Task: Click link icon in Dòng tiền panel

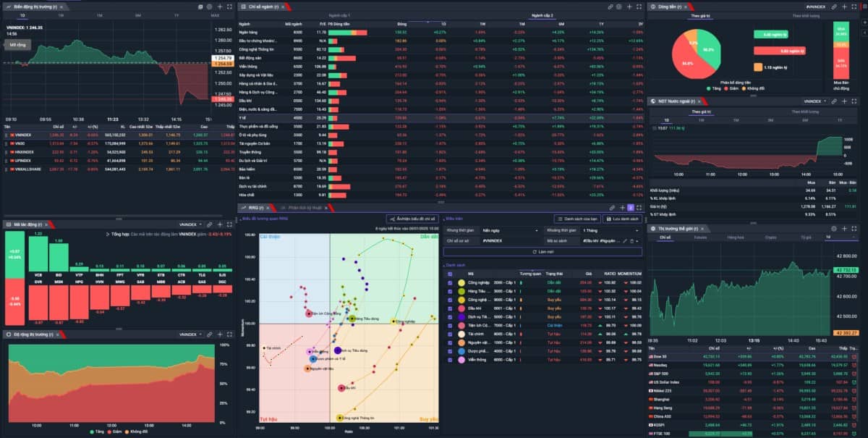Action: [x=834, y=7]
